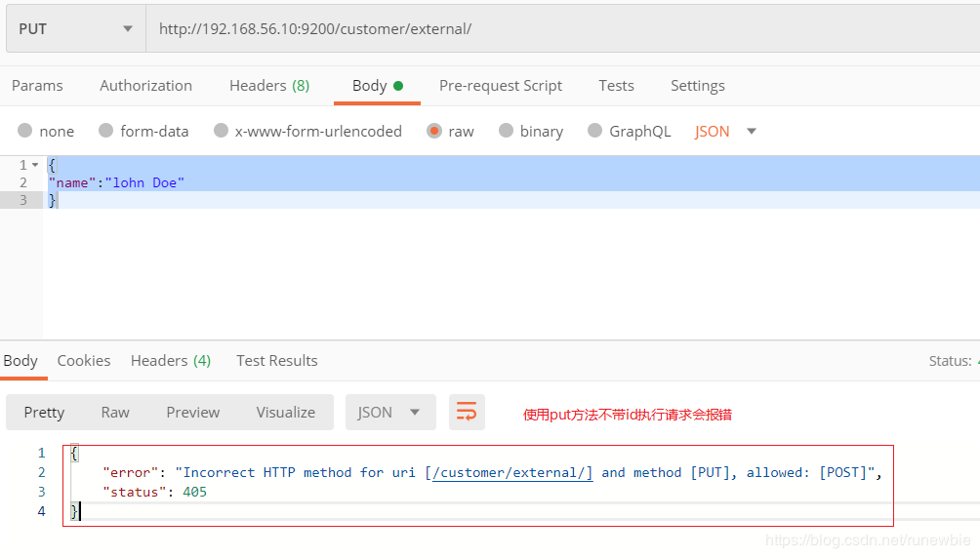
Task: Open the HTTP method PUT dropdown
Action: pyautogui.click(x=75, y=28)
